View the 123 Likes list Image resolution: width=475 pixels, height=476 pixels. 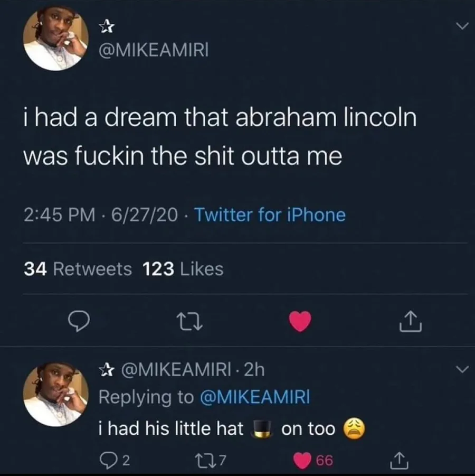(183, 269)
